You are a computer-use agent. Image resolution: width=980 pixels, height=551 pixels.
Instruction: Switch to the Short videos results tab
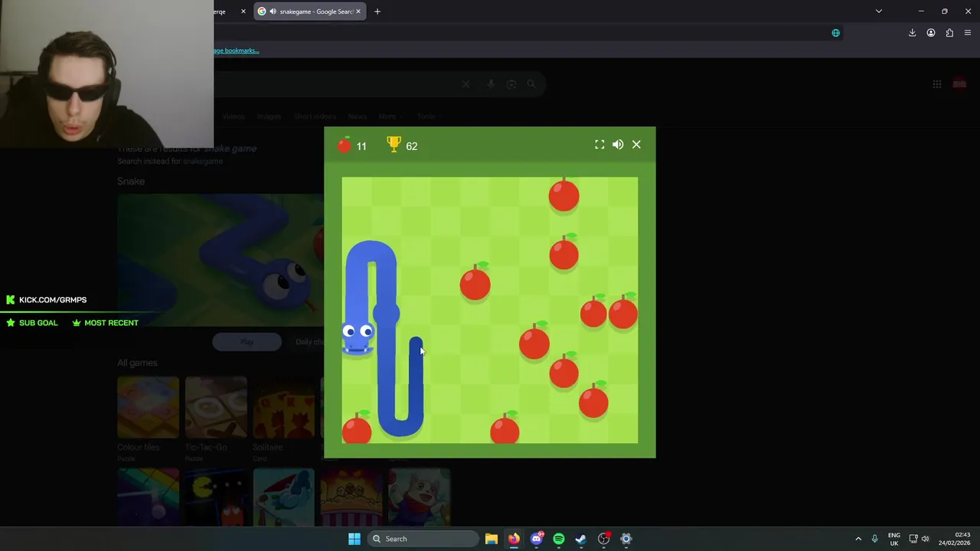pyautogui.click(x=315, y=116)
